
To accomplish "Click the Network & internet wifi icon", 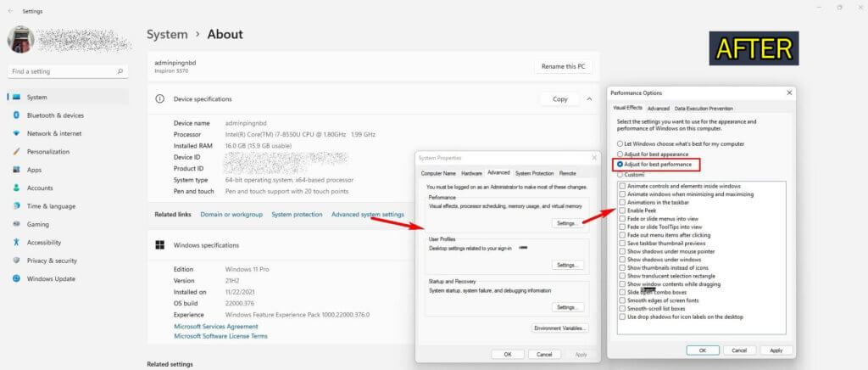I will (x=16, y=133).
